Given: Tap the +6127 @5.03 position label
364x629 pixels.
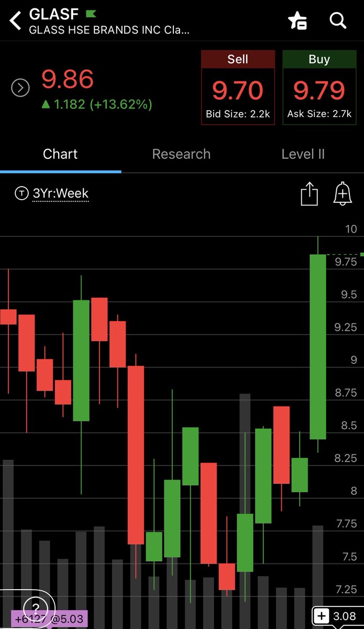Looking at the screenshot, I should (x=49, y=619).
